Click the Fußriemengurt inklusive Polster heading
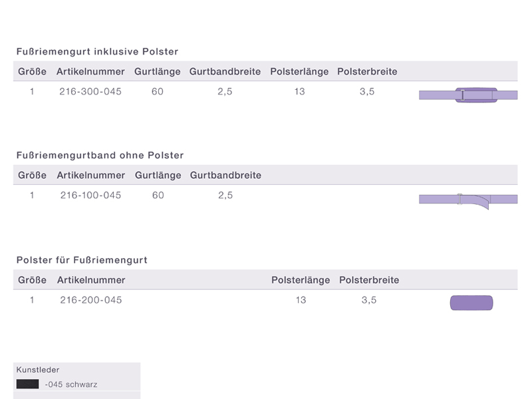This screenshot has height=399, width=532. 97,52
